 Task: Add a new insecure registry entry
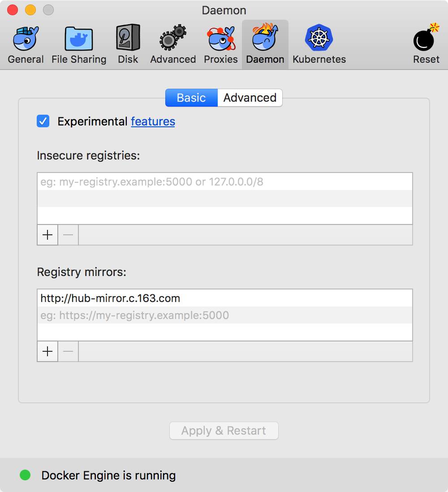(x=47, y=235)
